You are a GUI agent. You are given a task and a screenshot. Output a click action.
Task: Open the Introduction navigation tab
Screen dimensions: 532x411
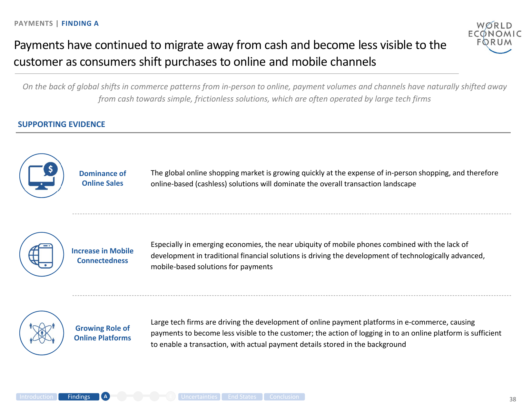[x=36, y=397]
